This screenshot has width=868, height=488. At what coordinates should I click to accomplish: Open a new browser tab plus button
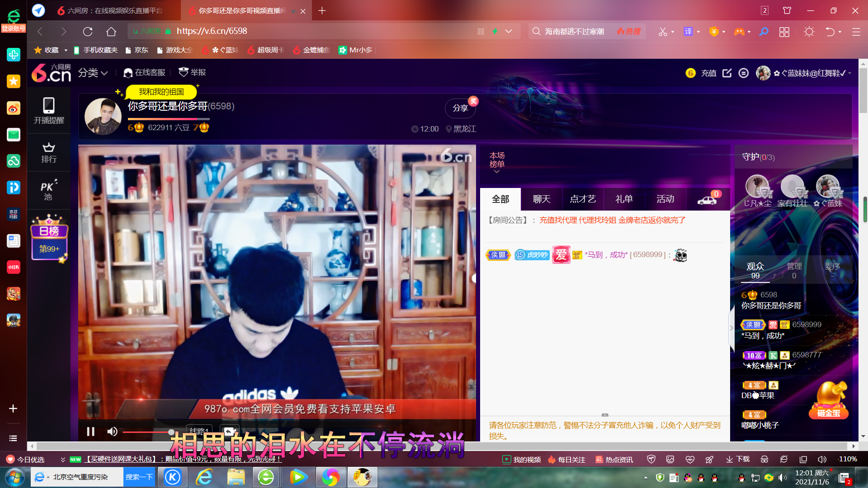click(x=322, y=10)
